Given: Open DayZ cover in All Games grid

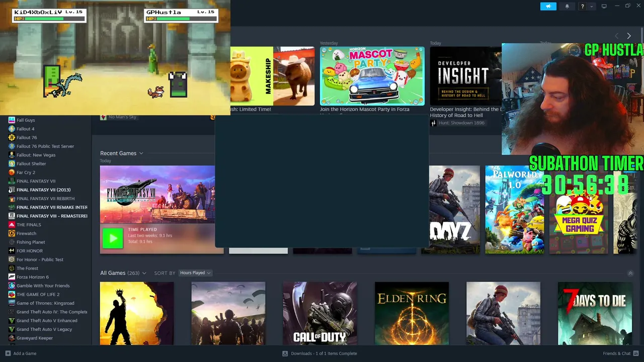Looking at the screenshot, I should coord(503,314).
